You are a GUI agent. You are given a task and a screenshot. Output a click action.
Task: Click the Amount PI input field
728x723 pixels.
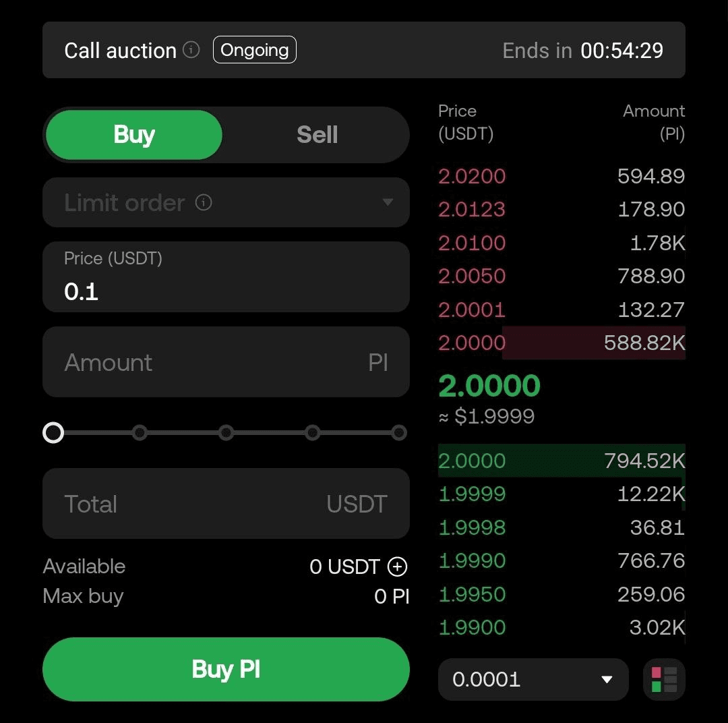226,362
